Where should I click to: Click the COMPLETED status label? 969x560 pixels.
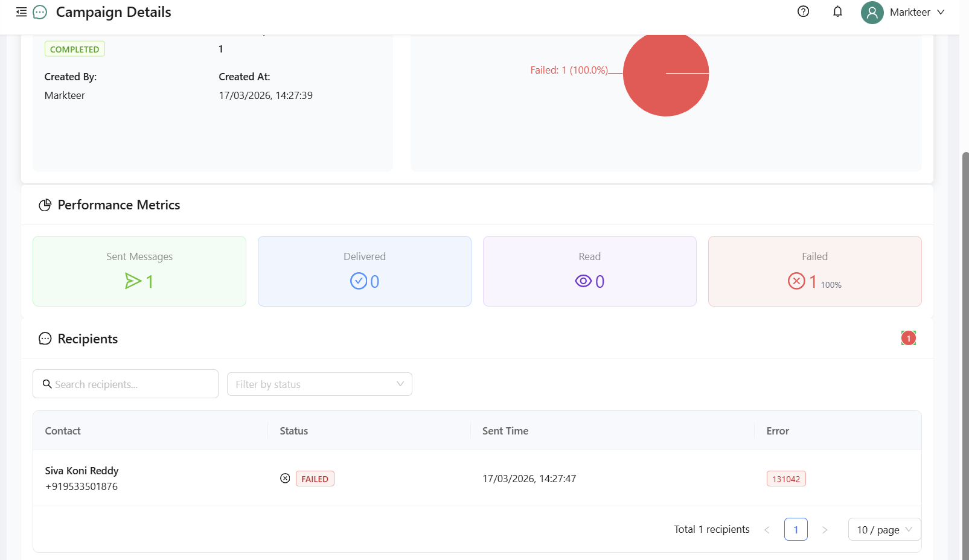(74, 48)
